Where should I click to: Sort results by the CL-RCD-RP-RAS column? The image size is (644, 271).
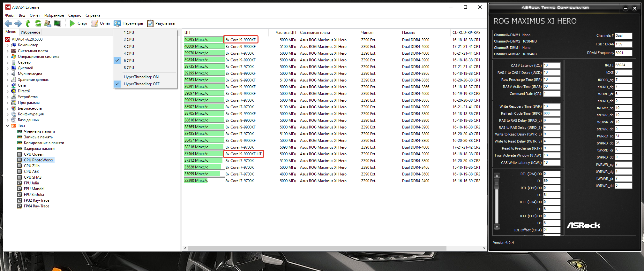[466, 33]
